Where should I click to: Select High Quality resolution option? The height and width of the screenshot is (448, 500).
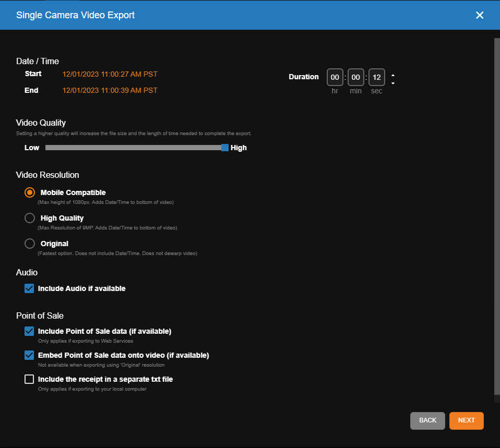pos(30,218)
